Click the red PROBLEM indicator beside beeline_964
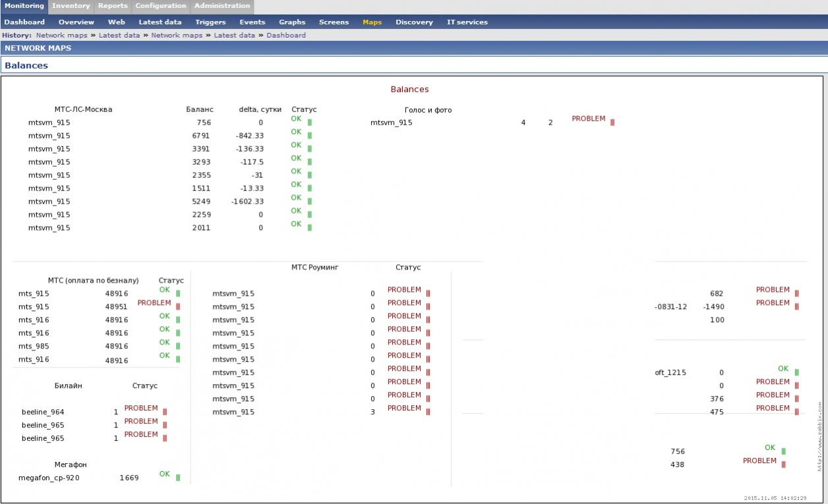 pyautogui.click(x=165, y=412)
